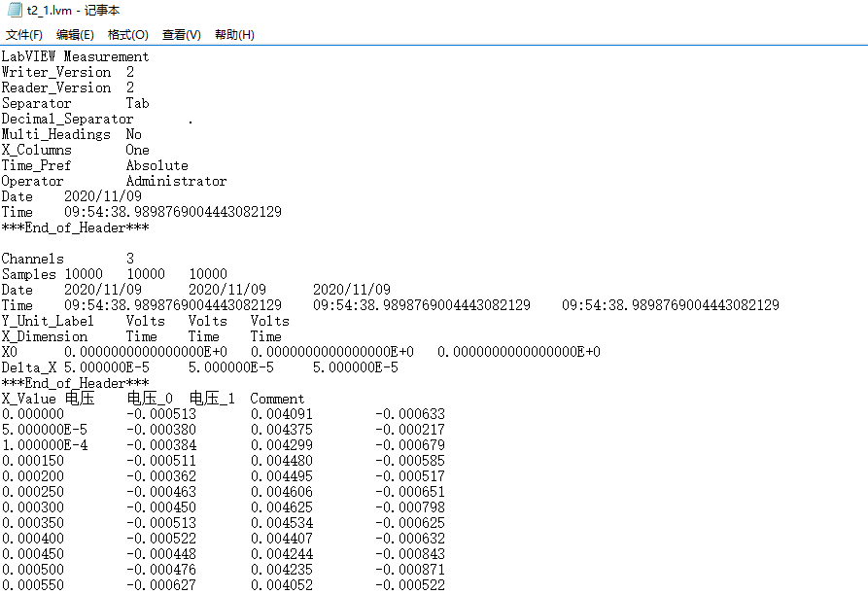Click the value 0.004495
The width and height of the screenshot is (868, 594).
282,476
